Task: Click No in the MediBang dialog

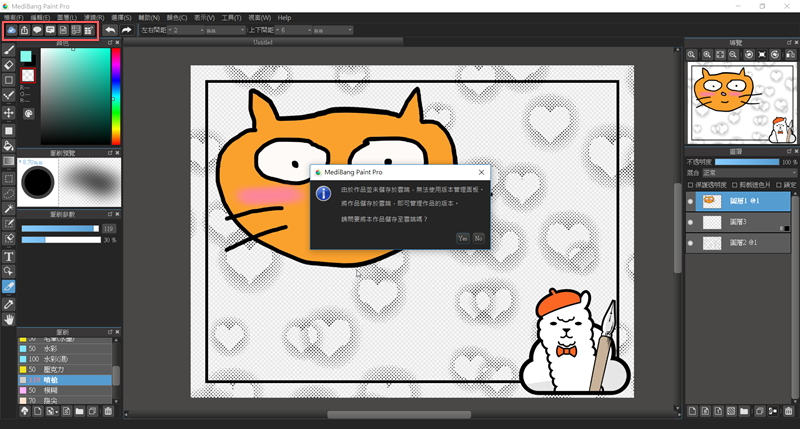Action: tap(478, 238)
